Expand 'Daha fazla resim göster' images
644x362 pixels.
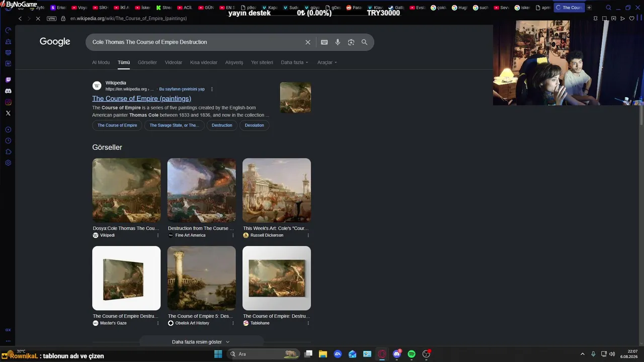[x=201, y=342]
